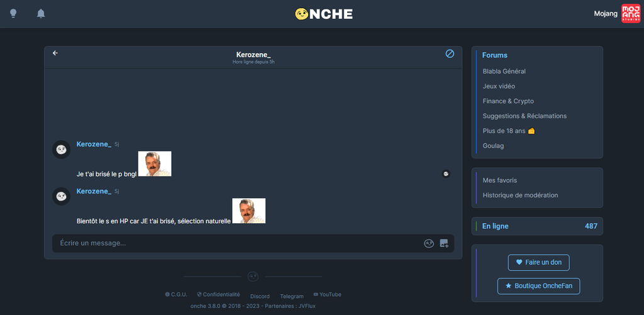Click the Mojang username in the header
The width and height of the screenshot is (644, 315).
click(x=606, y=14)
